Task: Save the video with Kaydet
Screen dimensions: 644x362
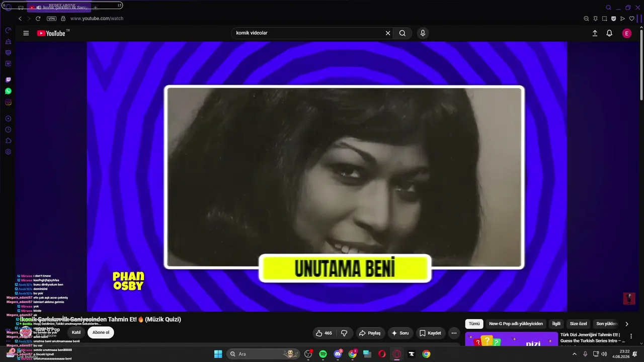Action: point(431,333)
